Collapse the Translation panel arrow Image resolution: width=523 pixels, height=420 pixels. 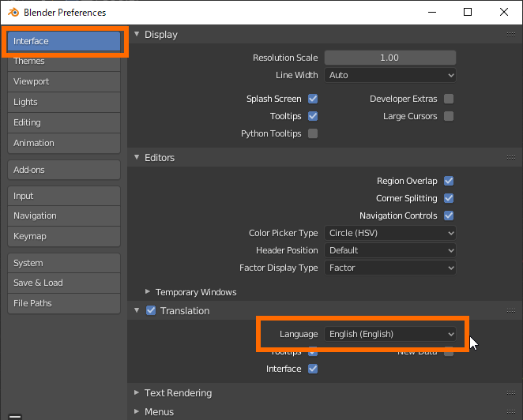tap(137, 310)
